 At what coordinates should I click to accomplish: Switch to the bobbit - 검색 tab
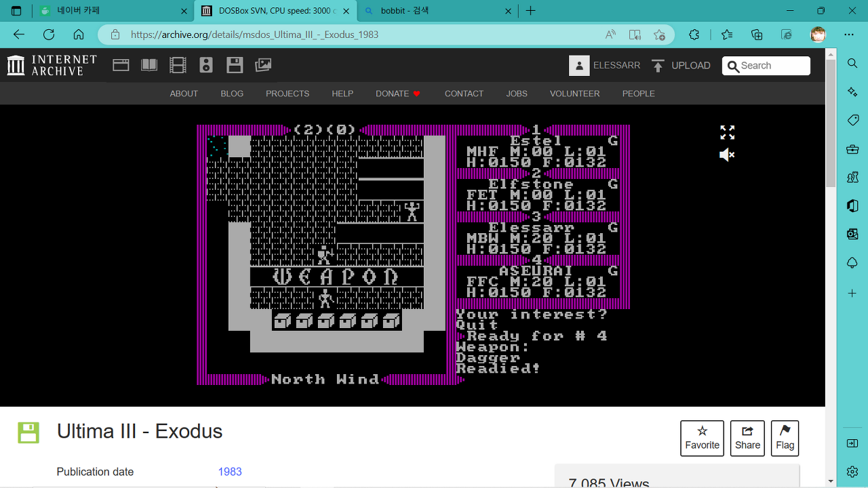[437, 11]
